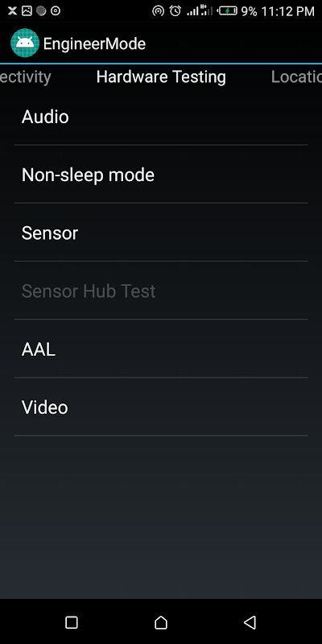Tap the X notification icon in status bar
Screen dimensions: 322x644
[12, 11]
